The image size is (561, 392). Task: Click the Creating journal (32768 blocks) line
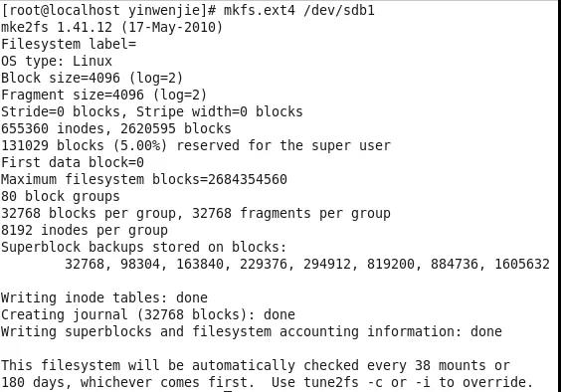click(x=148, y=314)
